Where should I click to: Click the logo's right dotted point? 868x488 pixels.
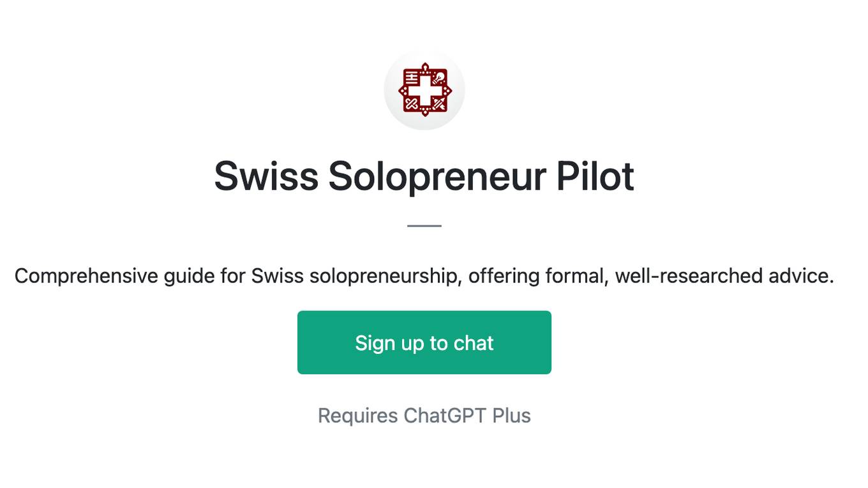(447, 91)
